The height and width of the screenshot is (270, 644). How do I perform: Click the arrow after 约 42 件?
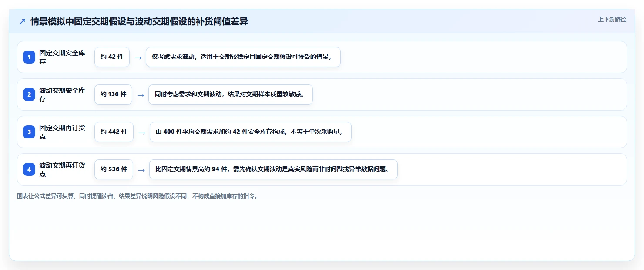coord(138,57)
